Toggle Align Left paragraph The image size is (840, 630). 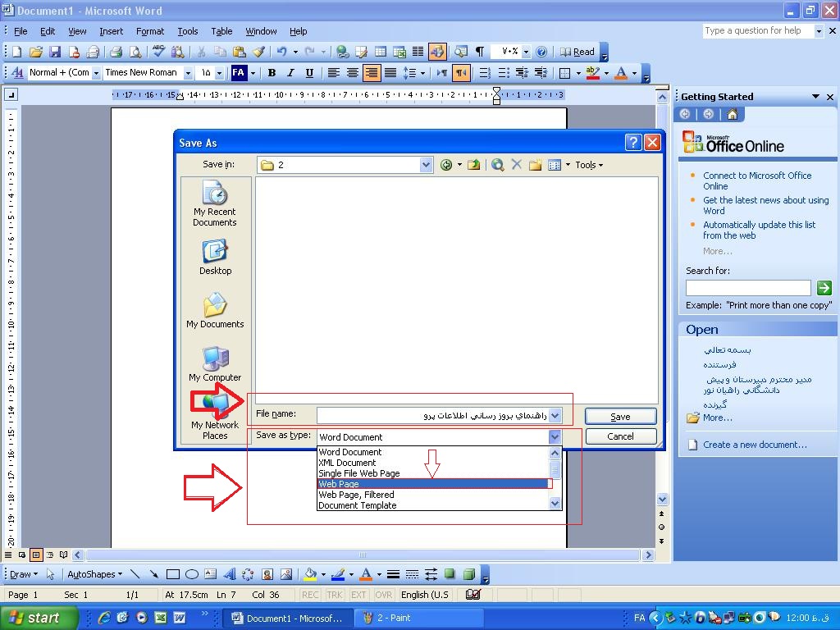point(333,73)
